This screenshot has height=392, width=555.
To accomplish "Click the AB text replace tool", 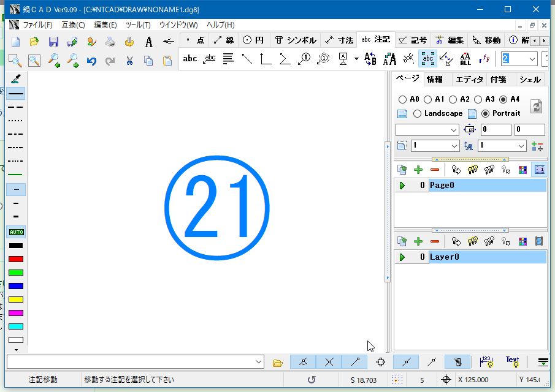I will (x=370, y=59).
